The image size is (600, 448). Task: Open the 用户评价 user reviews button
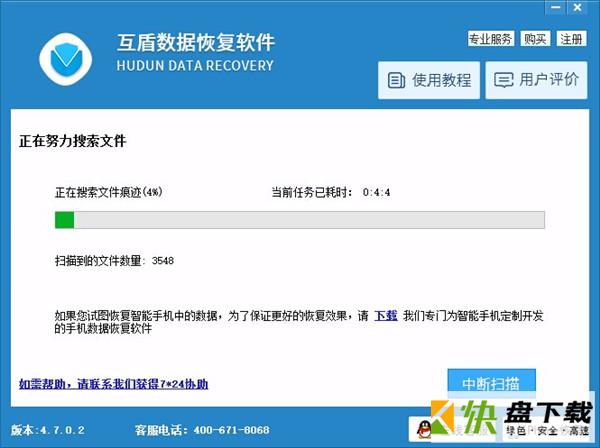536,80
